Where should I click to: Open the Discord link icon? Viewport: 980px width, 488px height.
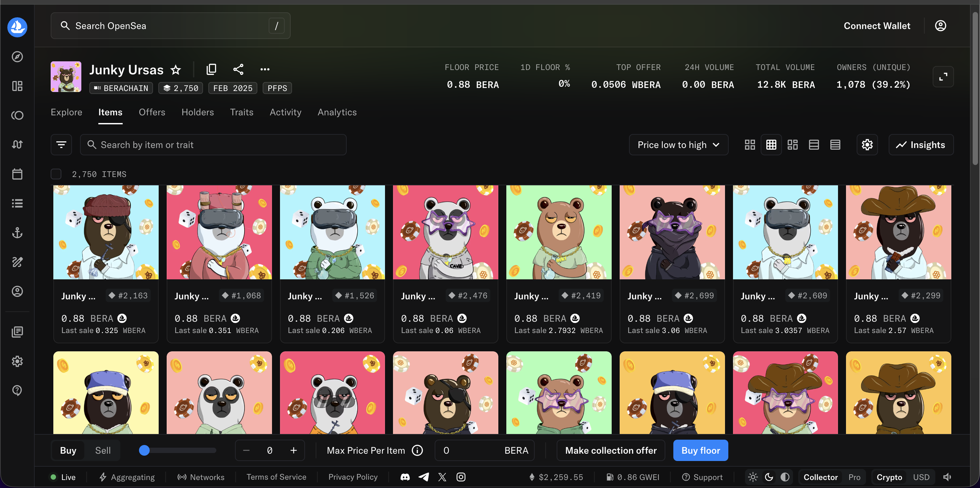405,477
